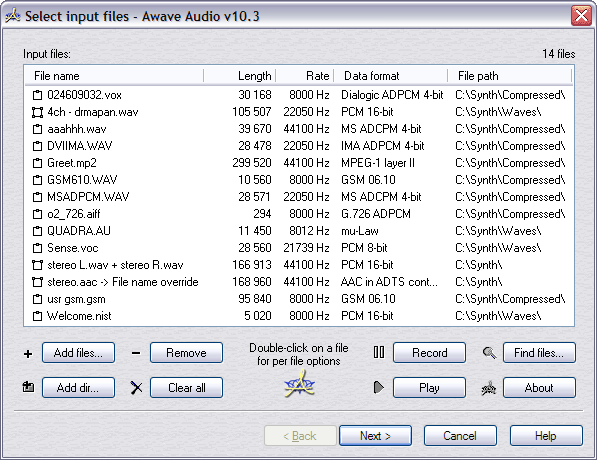The width and height of the screenshot is (597, 460).
Task: Click the Dialogic ADPCM 4-bit format cell
Action: coord(392,95)
